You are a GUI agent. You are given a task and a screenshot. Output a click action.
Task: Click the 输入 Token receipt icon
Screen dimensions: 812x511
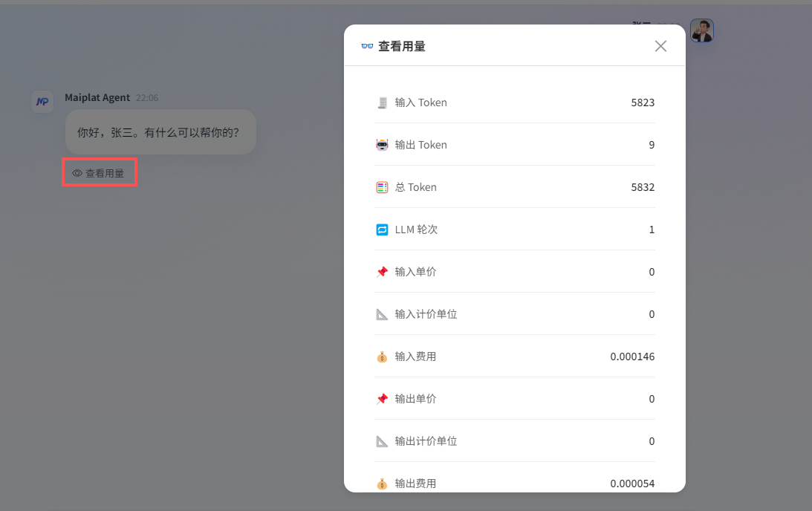click(x=382, y=102)
